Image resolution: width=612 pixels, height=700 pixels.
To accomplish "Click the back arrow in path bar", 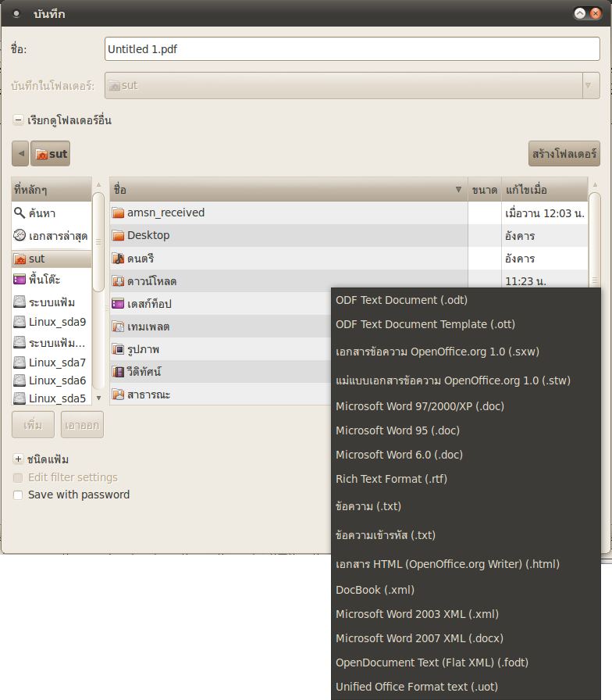I will 20,154.
